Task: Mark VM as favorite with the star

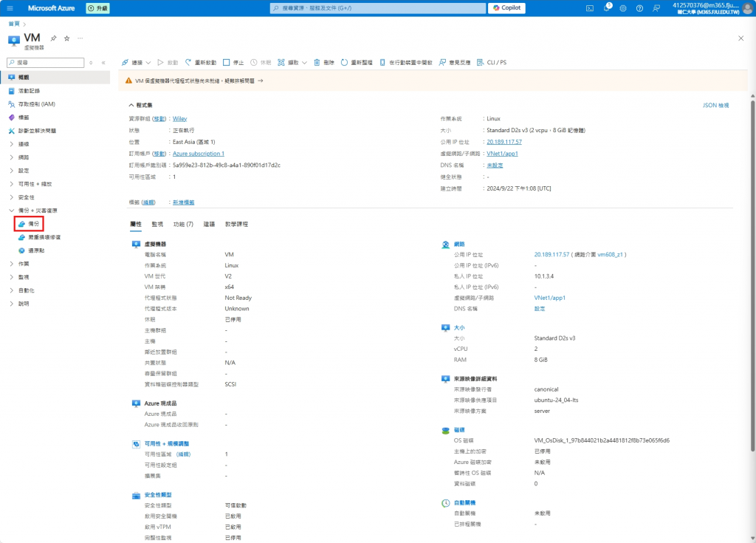Action: pyautogui.click(x=67, y=38)
